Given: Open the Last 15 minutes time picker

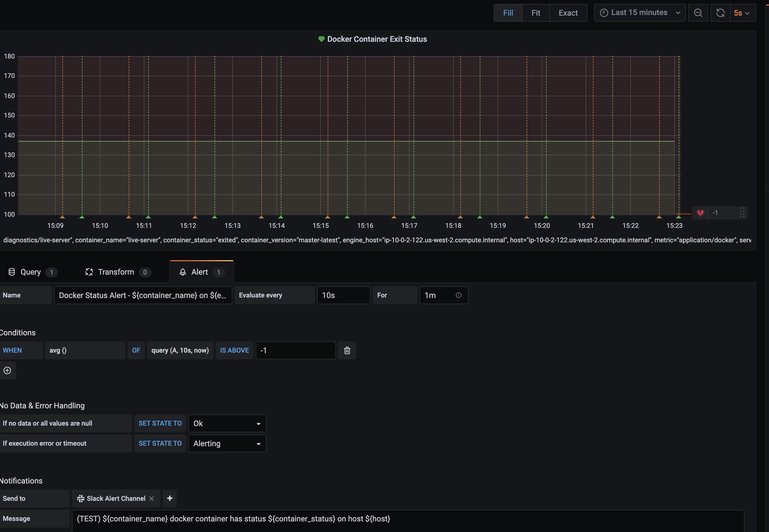Looking at the screenshot, I should [640, 13].
